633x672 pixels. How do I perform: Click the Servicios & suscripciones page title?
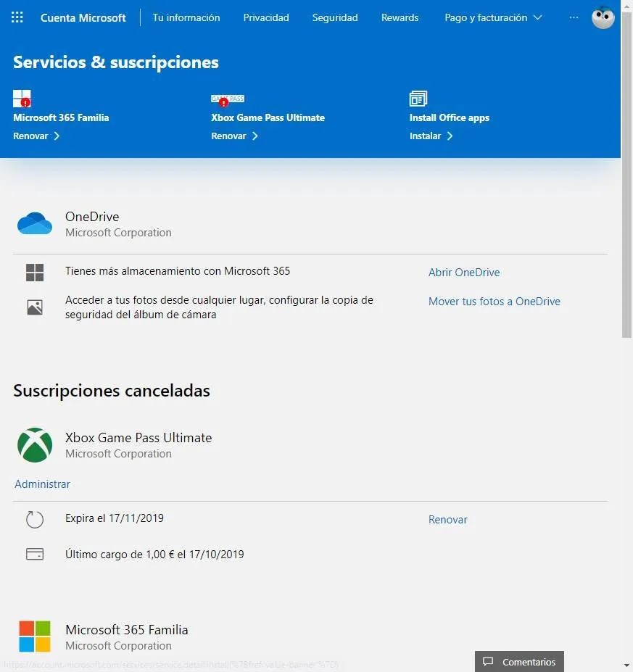(116, 62)
